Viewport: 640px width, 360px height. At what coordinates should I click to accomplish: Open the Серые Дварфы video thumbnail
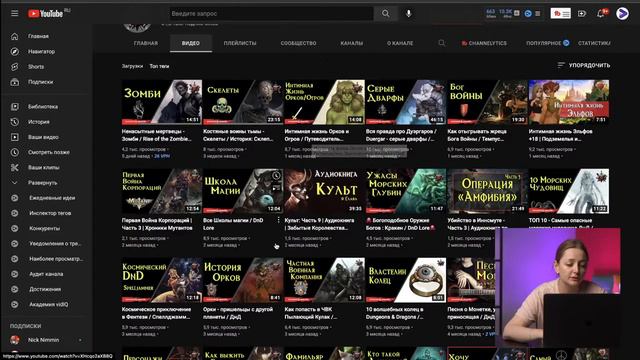pyautogui.click(x=406, y=102)
